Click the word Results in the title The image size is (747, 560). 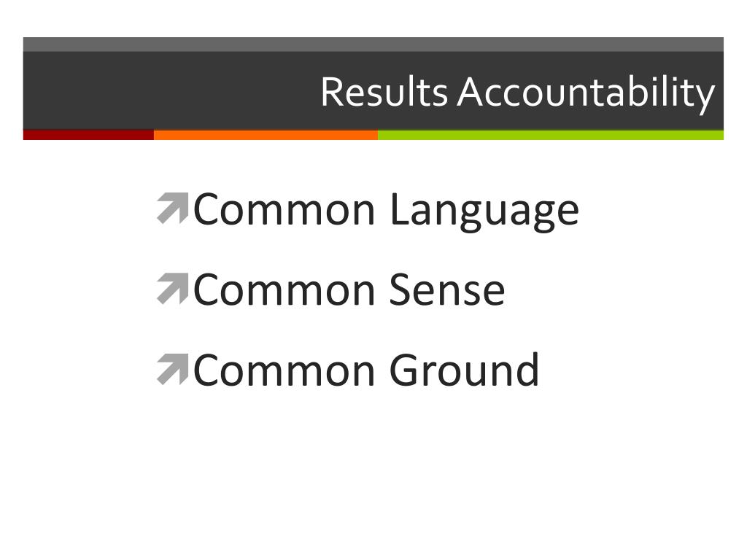[x=384, y=91]
